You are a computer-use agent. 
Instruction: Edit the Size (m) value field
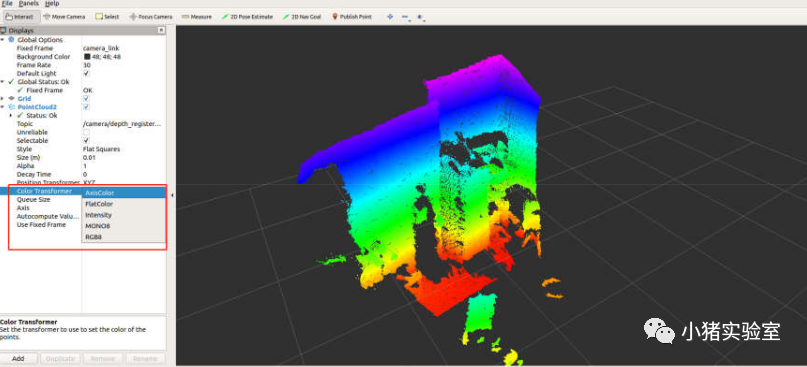[x=124, y=158]
